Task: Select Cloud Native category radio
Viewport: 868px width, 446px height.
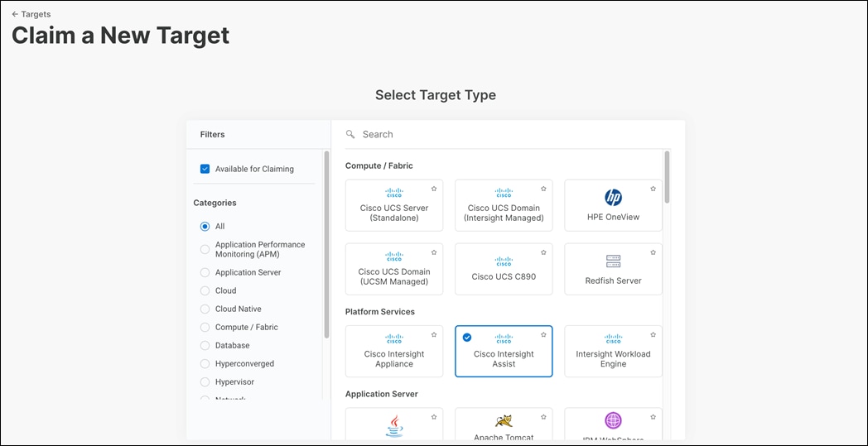Action: point(205,309)
